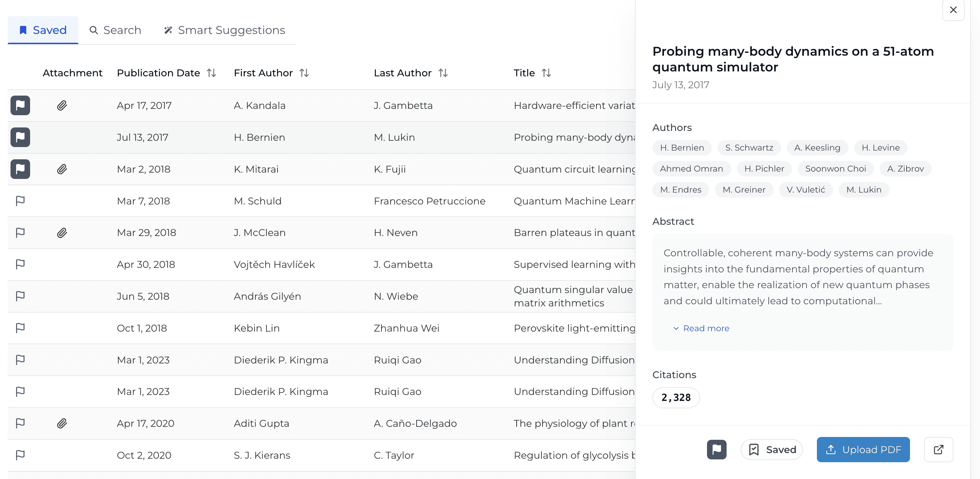Click paperclip icon in J. McClean row

coord(62,232)
